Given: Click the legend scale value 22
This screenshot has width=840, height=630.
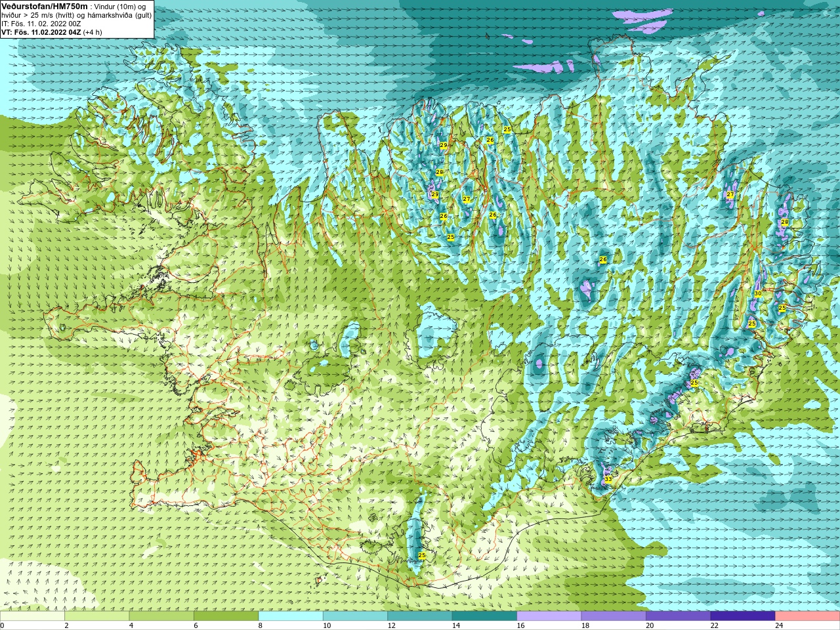Looking at the screenshot, I should pyautogui.click(x=714, y=625).
